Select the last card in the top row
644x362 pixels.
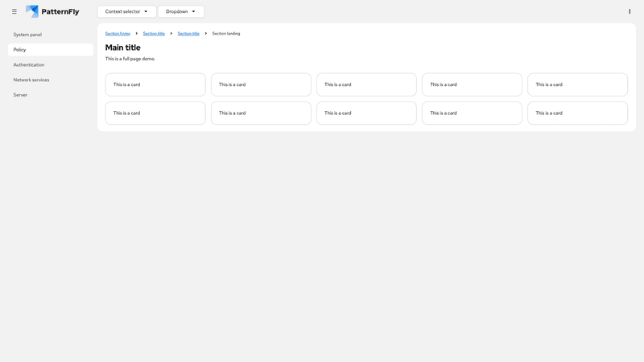click(577, 84)
